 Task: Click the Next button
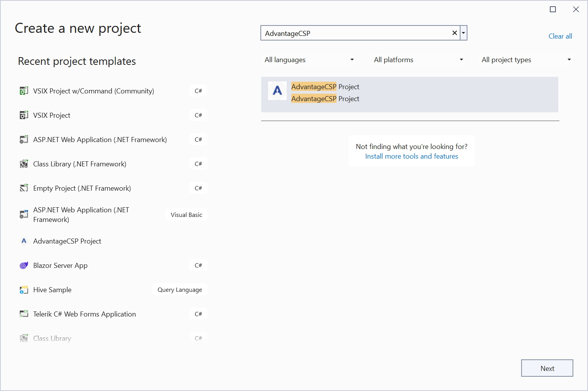click(547, 368)
